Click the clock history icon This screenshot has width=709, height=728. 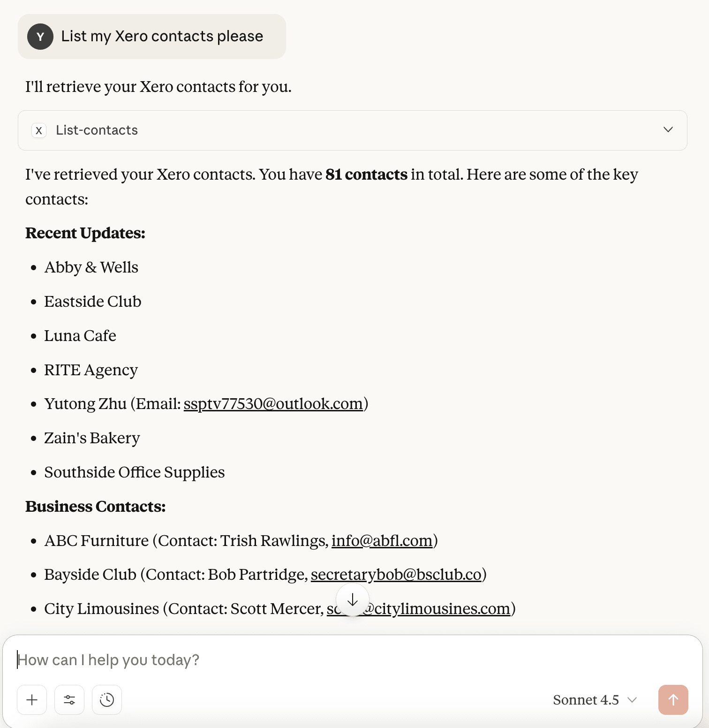point(107,700)
